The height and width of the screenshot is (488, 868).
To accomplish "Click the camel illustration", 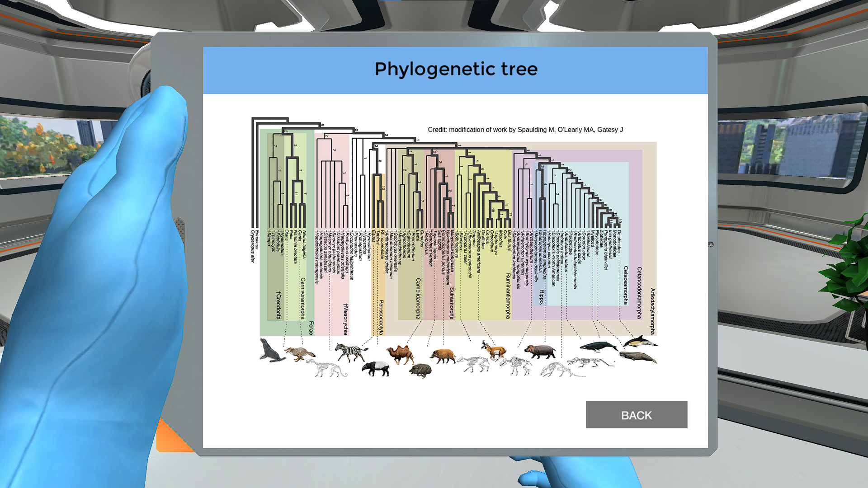I will (400, 354).
